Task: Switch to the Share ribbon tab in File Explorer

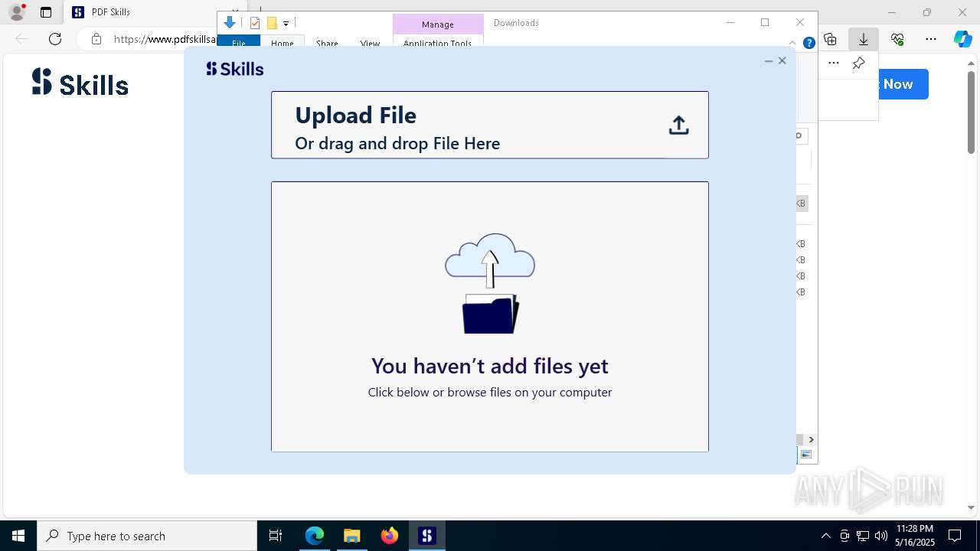Action: click(x=327, y=42)
